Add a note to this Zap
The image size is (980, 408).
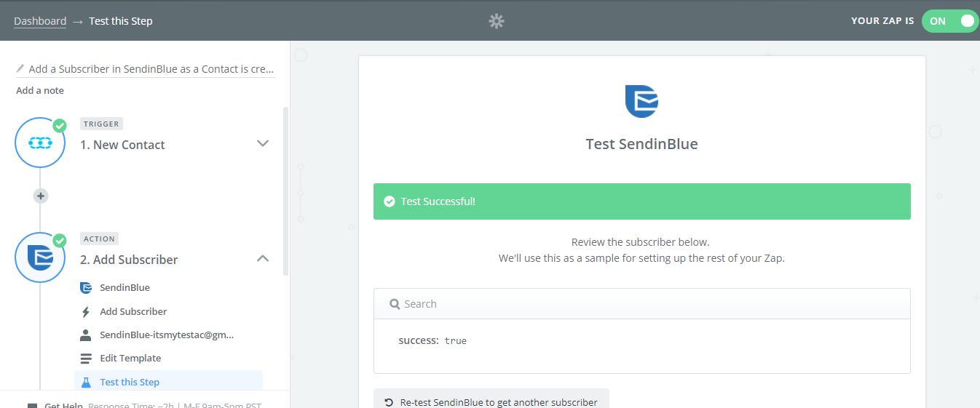coord(40,91)
